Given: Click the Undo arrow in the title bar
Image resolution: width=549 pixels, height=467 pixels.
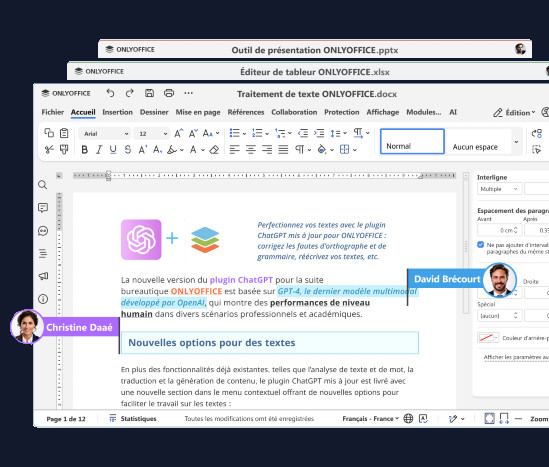Looking at the screenshot, I should pyautogui.click(x=110, y=93).
